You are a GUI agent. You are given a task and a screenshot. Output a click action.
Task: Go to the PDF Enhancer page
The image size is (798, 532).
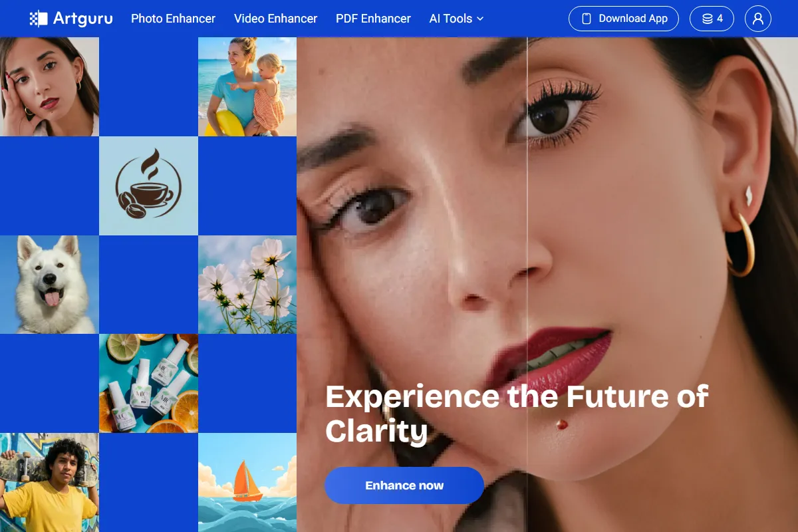(373, 19)
